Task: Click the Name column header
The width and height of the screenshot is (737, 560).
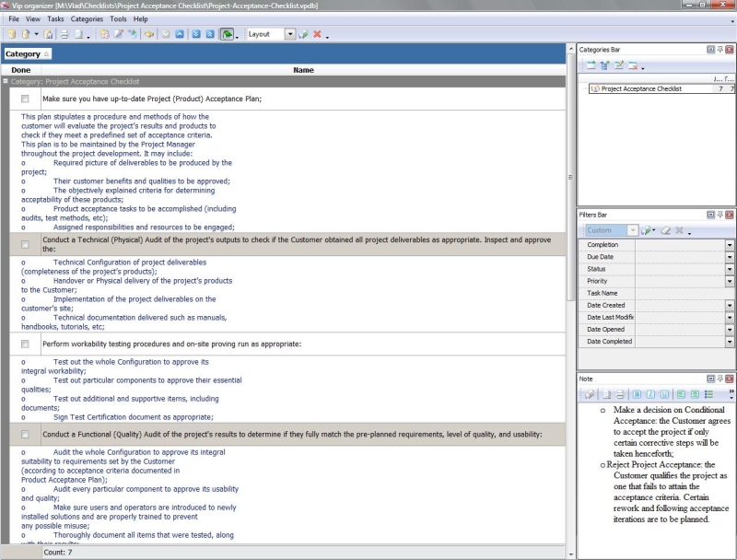Action: 303,70
